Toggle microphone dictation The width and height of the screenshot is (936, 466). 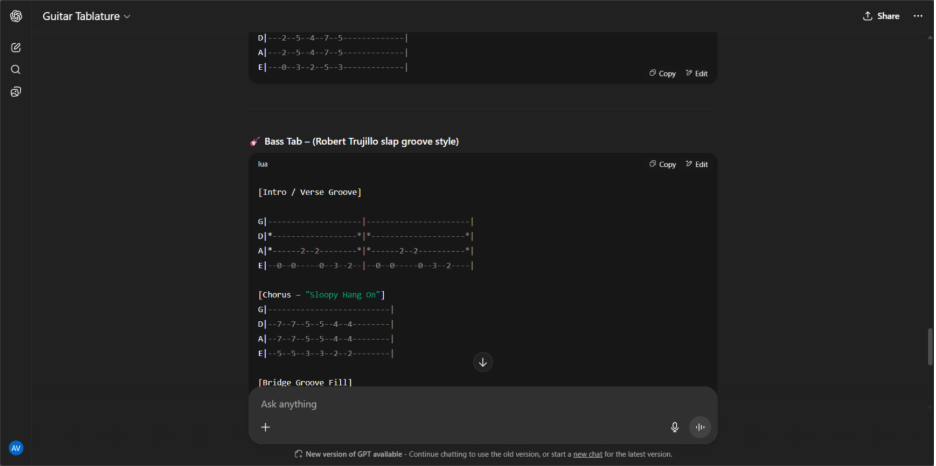pyautogui.click(x=674, y=427)
